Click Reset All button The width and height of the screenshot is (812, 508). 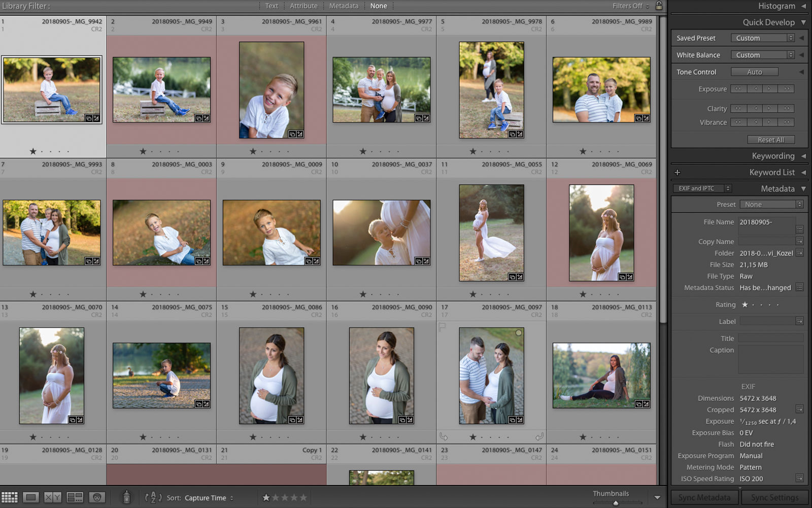771,140
